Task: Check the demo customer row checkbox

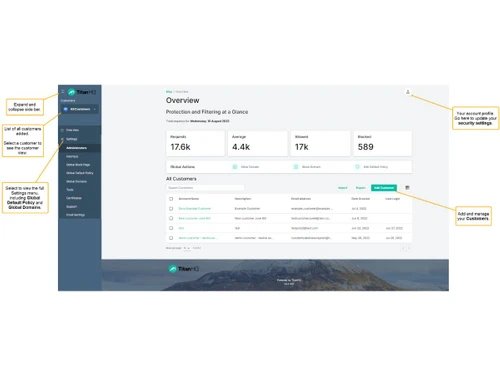Action: click(171, 238)
